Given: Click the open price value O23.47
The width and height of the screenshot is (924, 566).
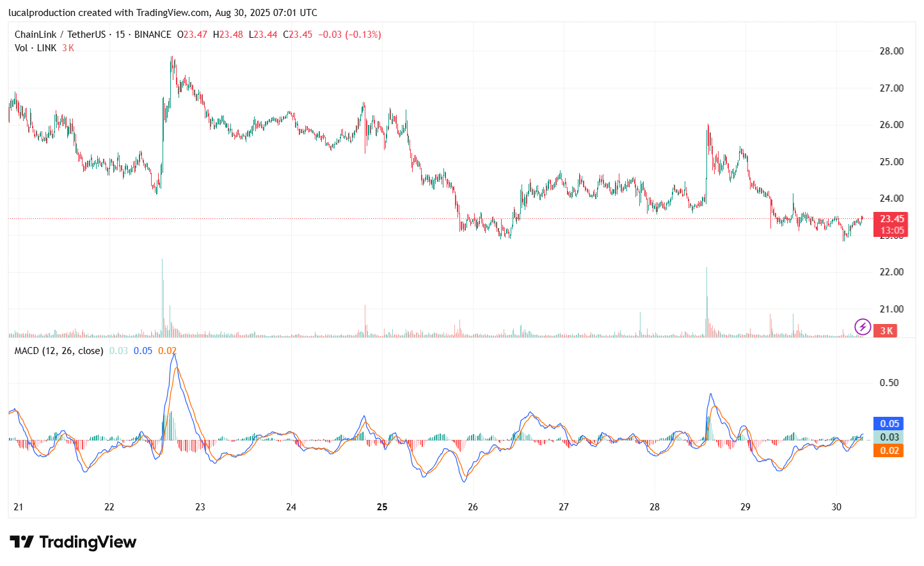Looking at the screenshot, I should (192, 35).
